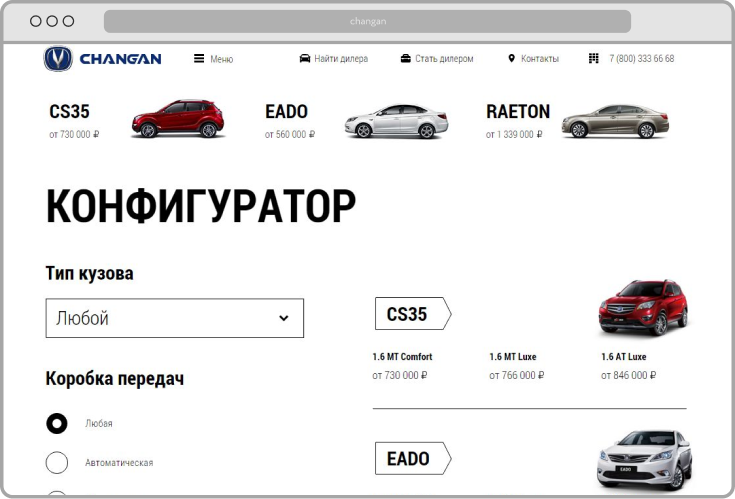
Task: Click the phone keypad icon
Action: pyautogui.click(x=593, y=59)
